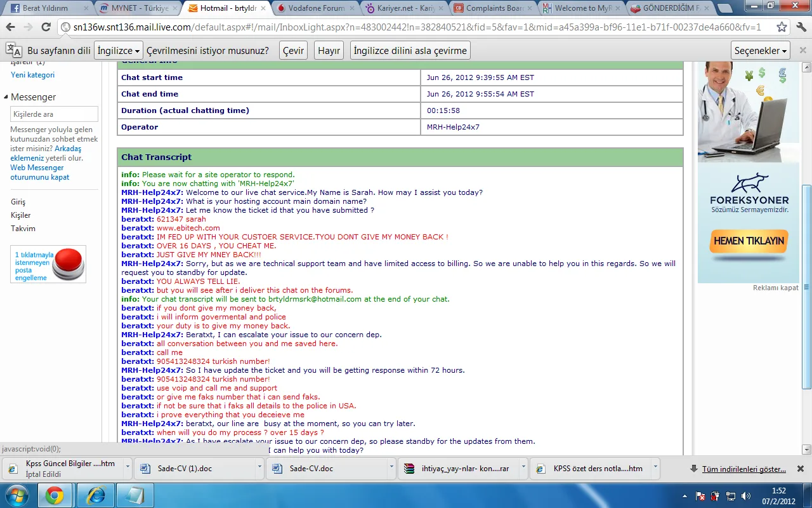Click the HEMEN TIKLAYIN ad button
The height and width of the screenshot is (508, 812).
(749, 241)
